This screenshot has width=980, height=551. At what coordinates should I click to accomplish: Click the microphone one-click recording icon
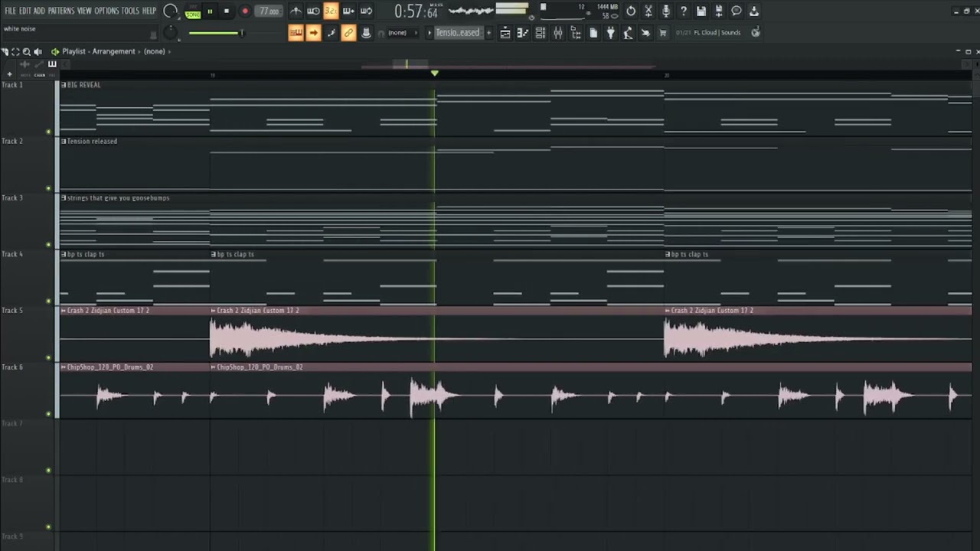pyautogui.click(x=666, y=11)
